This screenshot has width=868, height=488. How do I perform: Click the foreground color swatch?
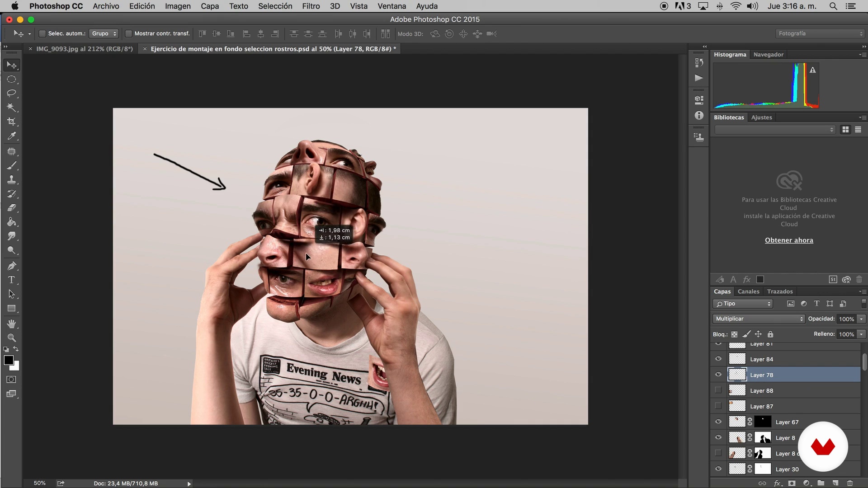point(9,360)
